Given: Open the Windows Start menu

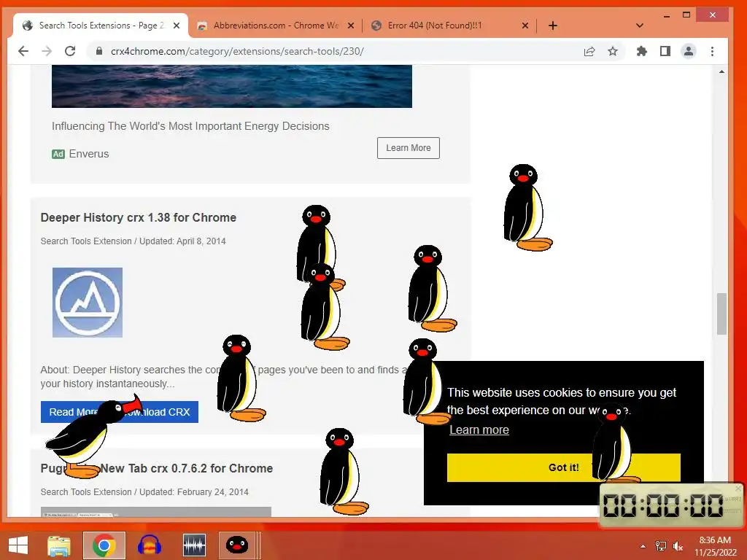Looking at the screenshot, I should point(18,545).
